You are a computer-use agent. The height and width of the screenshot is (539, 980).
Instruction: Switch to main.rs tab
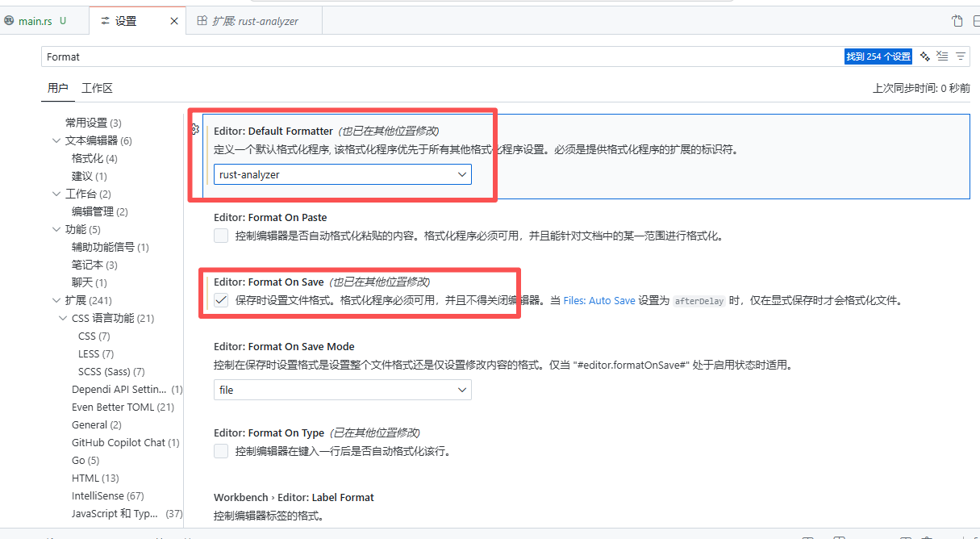pyautogui.click(x=35, y=21)
